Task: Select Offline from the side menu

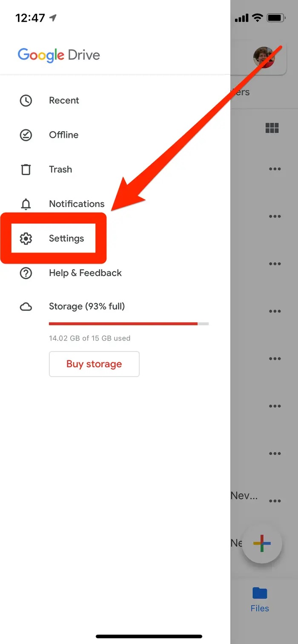Action: coord(63,135)
